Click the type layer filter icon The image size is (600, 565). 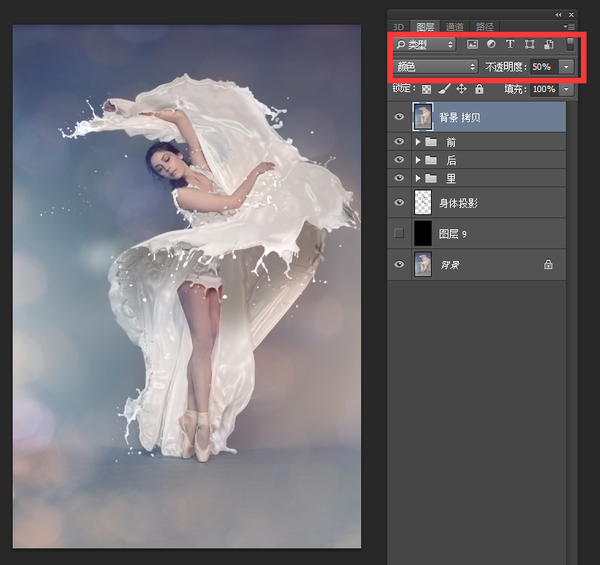click(x=510, y=45)
